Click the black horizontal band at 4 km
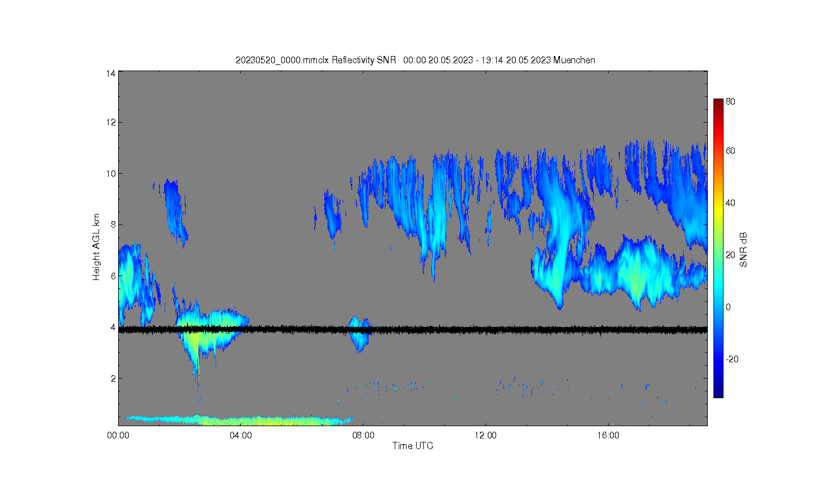 [x=413, y=330]
